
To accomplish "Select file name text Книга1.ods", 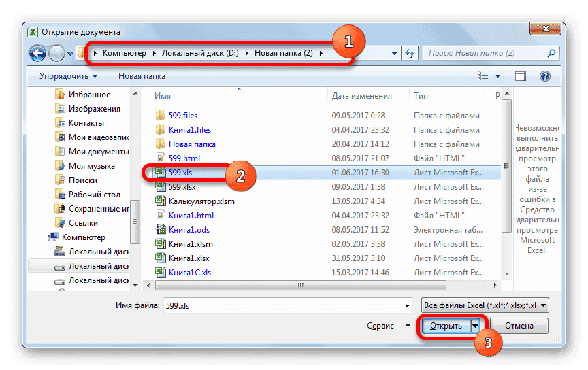I will coord(189,229).
